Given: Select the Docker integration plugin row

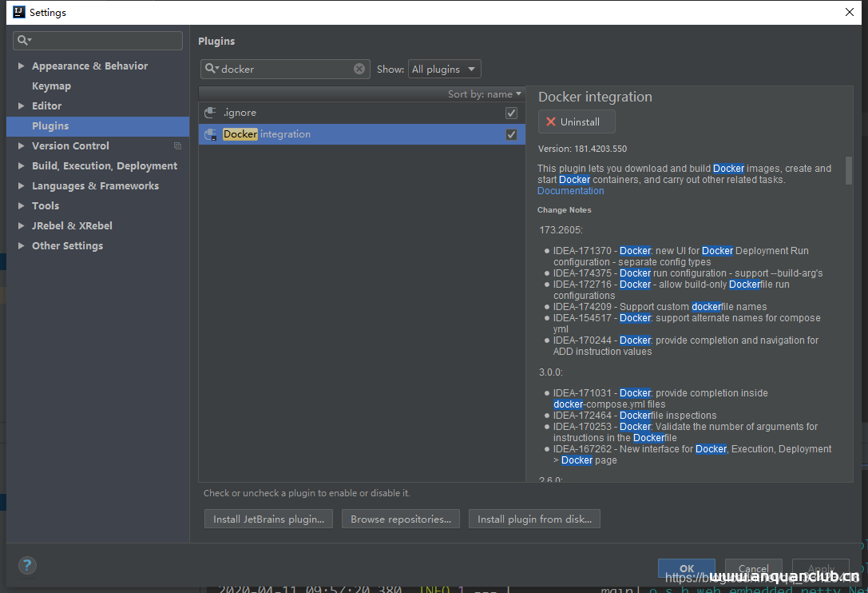Looking at the screenshot, I should pyautogui.click(x=362, y=134).
